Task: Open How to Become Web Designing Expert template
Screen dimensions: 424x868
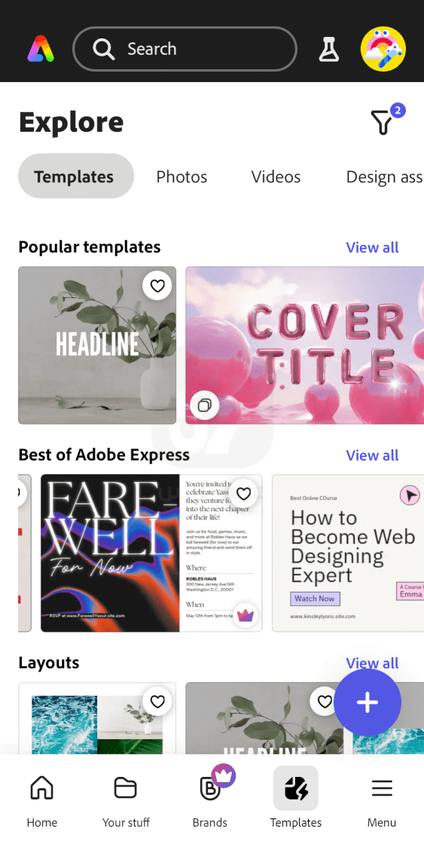Action: [348, 553]
